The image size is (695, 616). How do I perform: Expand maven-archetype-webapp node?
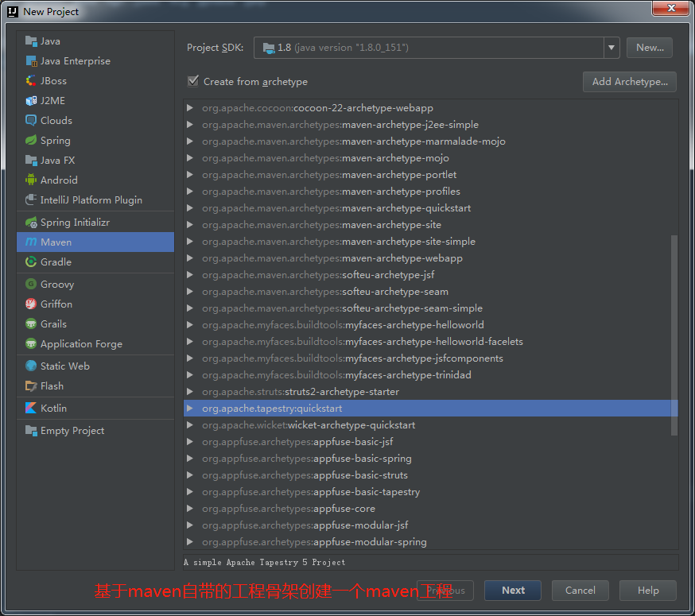tap(190, 258)
